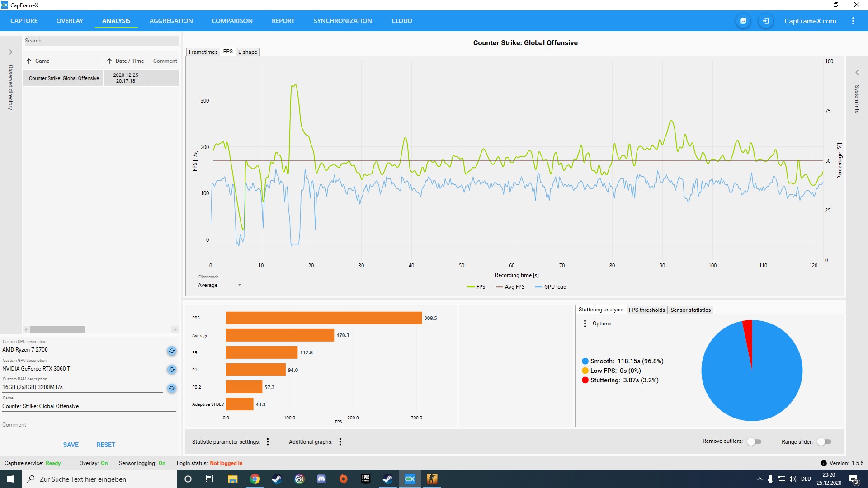Click the Search input field

click(101, 41)
